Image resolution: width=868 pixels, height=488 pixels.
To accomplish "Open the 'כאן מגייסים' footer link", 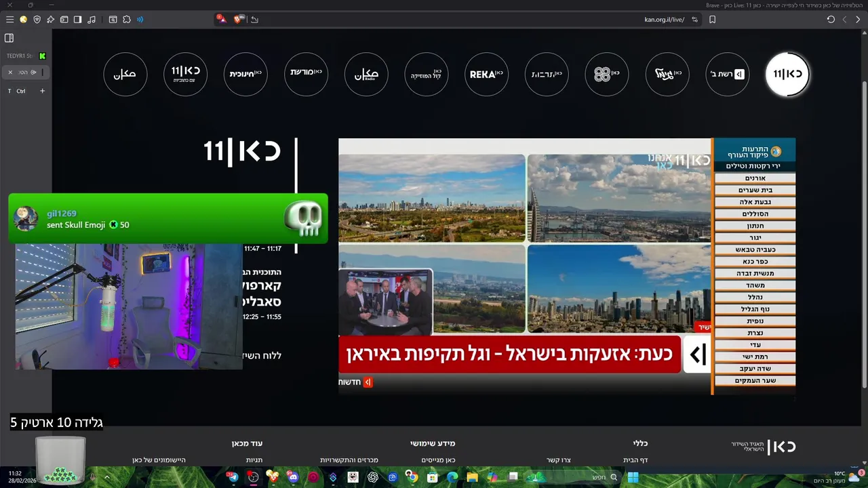I will [x=438, y=460].
